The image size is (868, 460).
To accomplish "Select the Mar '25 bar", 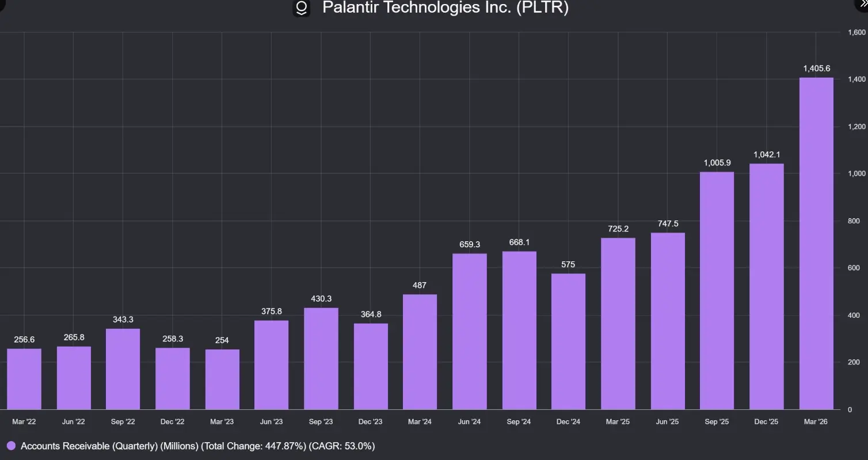I will (x=618, y=324).
